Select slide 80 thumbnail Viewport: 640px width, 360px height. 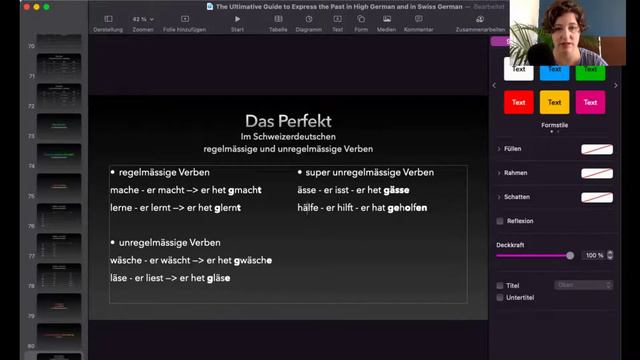click(x=59, y=336)
